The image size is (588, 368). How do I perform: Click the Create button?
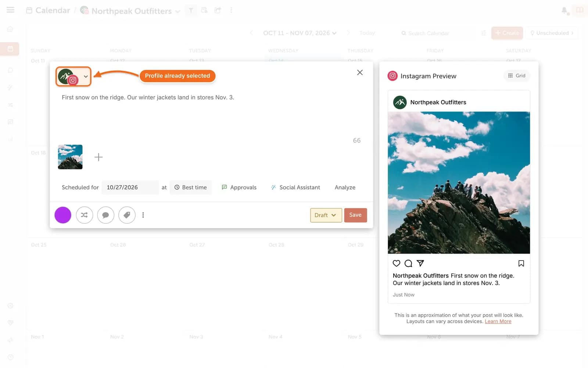point(507,33)
